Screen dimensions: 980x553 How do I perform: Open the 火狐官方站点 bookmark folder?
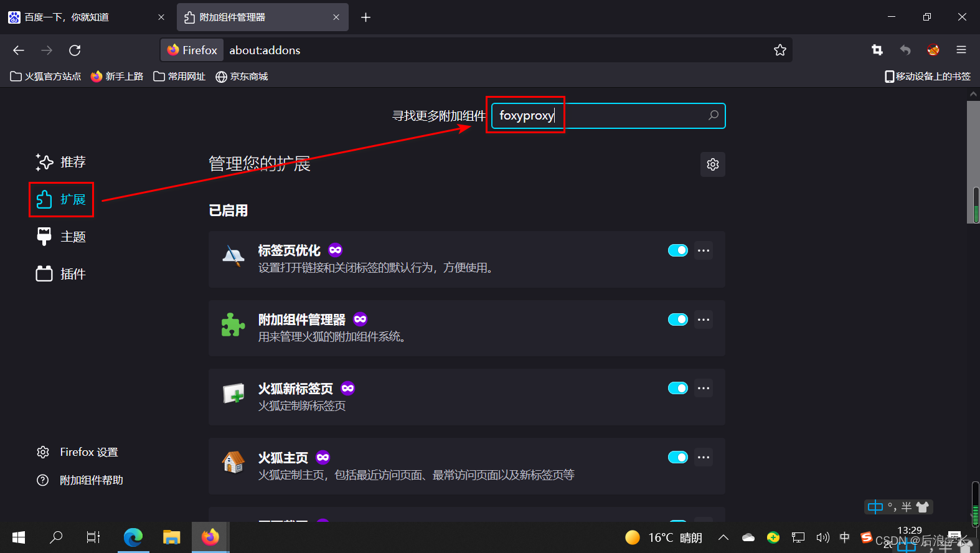[46, 77]
